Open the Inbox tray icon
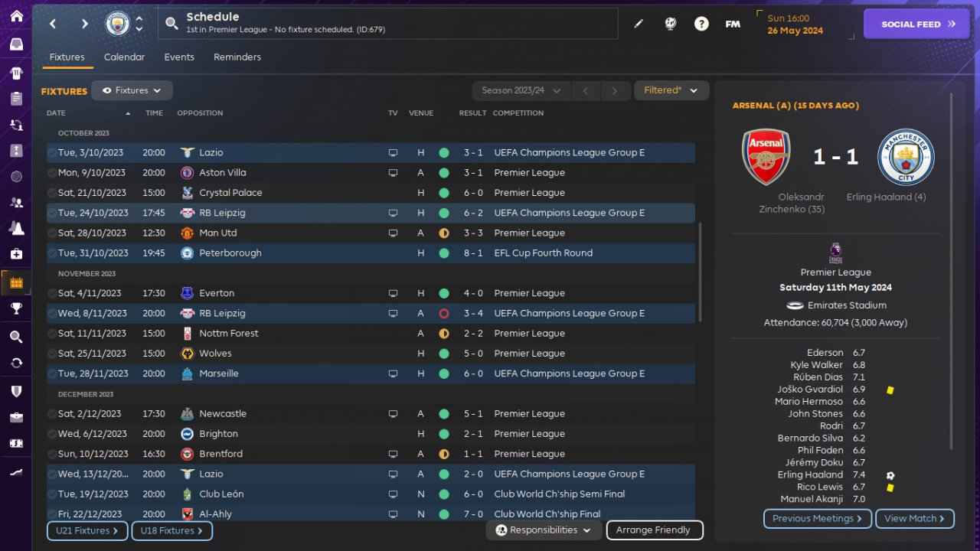 coord(16,44)
